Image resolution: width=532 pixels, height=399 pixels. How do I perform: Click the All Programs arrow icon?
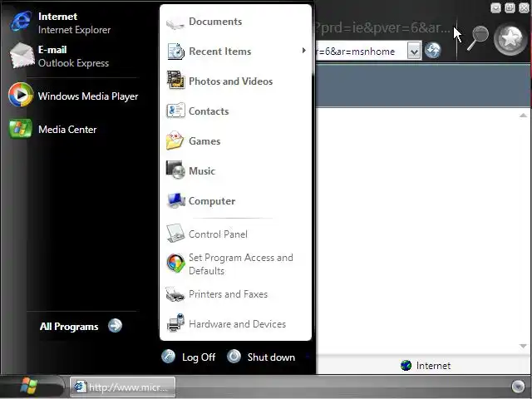click(x=115, y=326)
